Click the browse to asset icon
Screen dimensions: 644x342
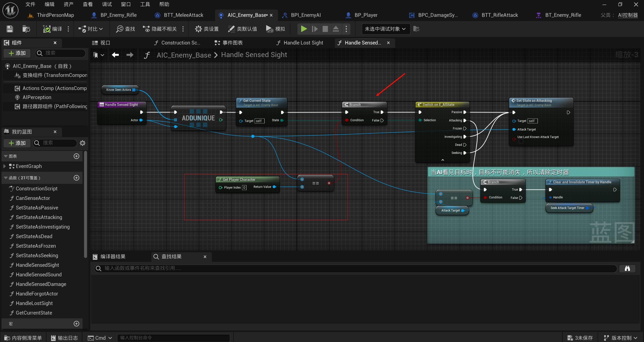26,29
